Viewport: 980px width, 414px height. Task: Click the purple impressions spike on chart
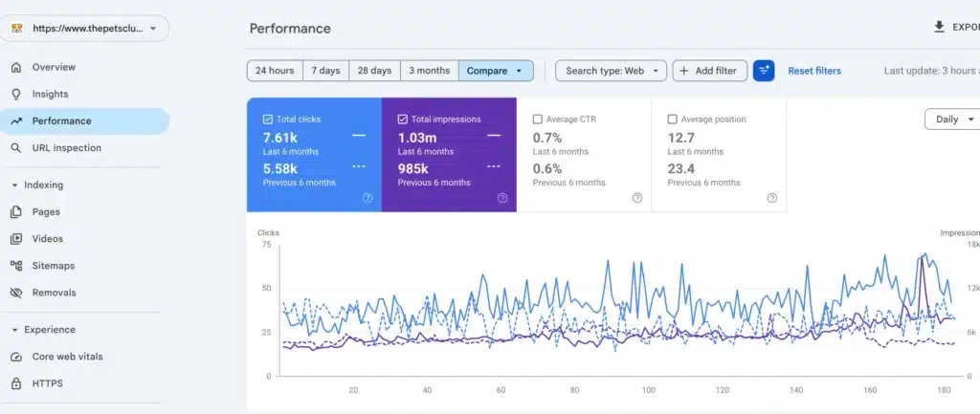pyautogui.click(x=922, y=259)
